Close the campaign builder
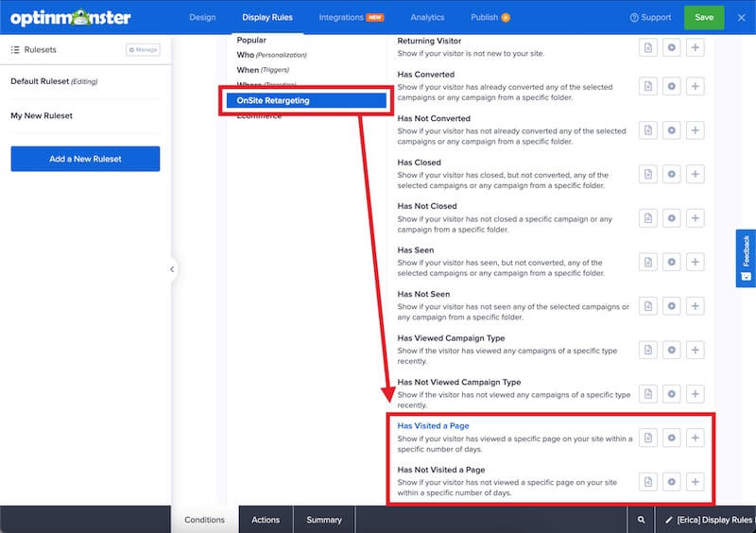 coord(741,17)
